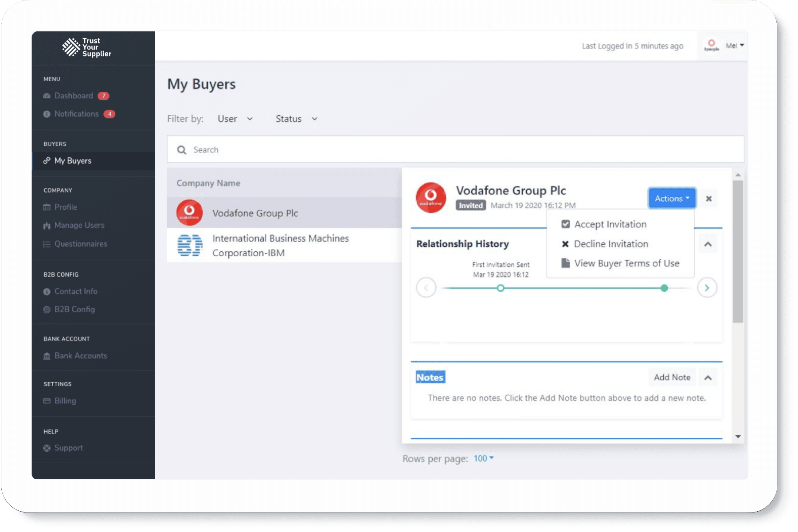Open Notifications in sidebar

click(76, 114)
